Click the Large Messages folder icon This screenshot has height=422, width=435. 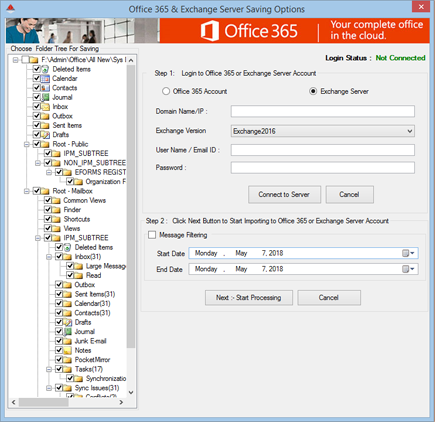click(79, 266)
